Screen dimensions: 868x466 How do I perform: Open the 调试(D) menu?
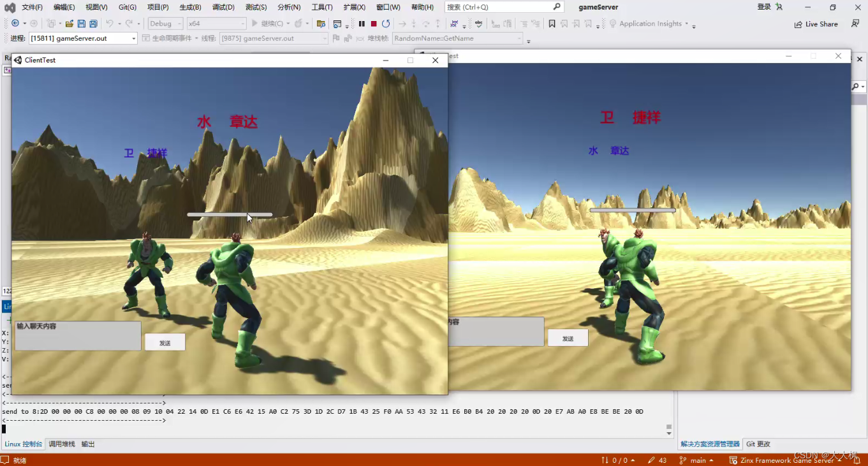tap(223, 8)
